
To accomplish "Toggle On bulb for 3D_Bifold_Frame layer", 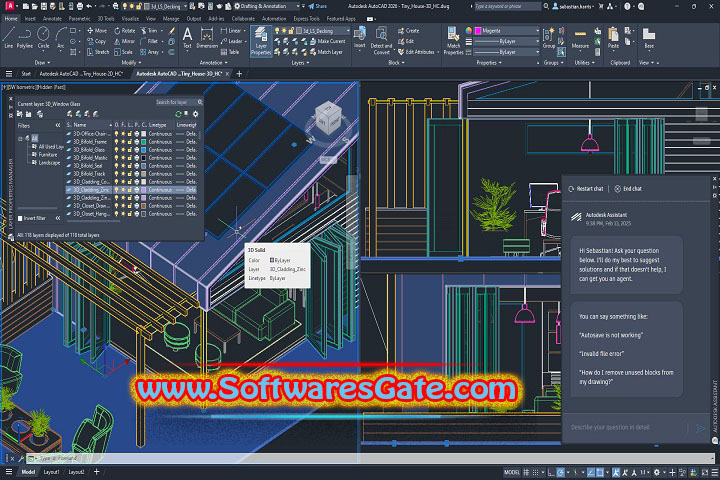I will tap(117, 142).
